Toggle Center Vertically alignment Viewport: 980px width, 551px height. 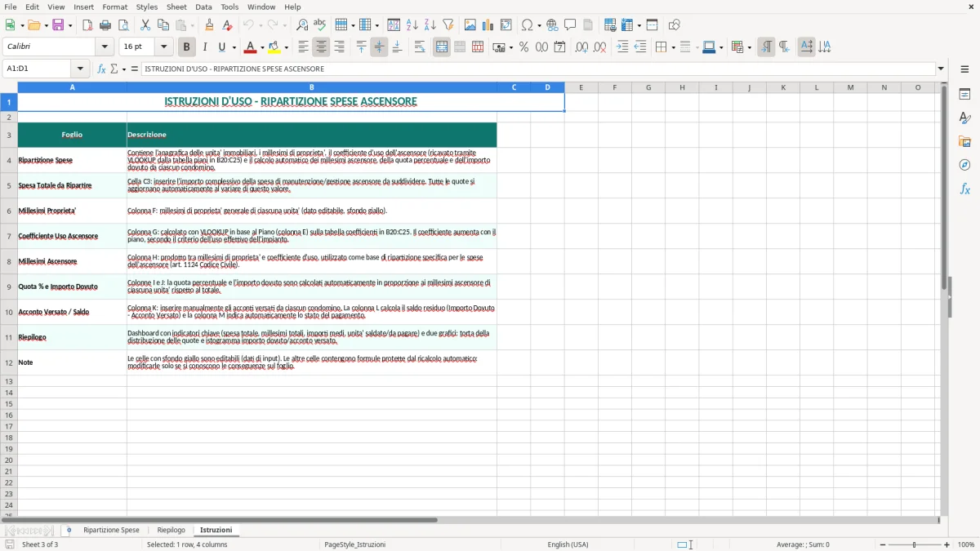point(379,47)
